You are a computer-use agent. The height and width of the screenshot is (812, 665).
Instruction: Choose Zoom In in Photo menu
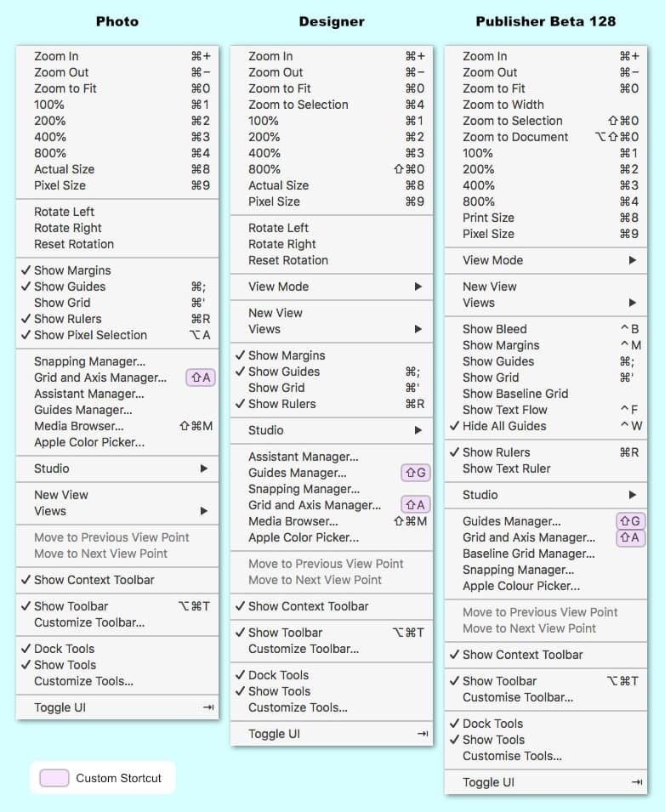(117, 56)
